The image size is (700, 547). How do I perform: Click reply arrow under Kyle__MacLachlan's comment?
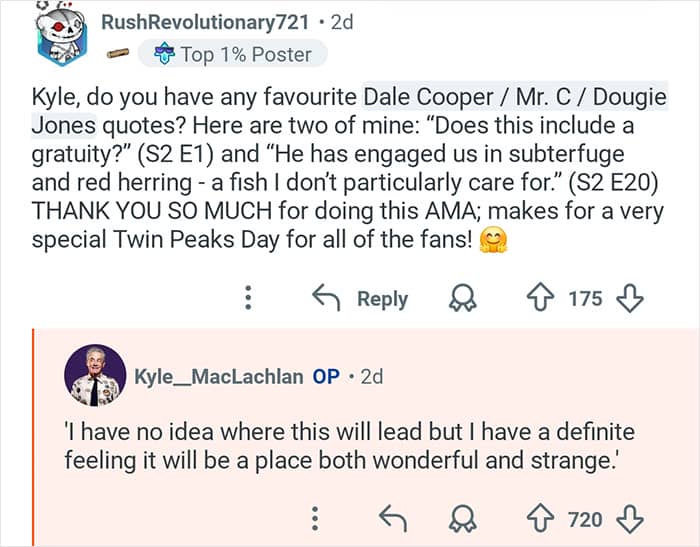(392, 518)
